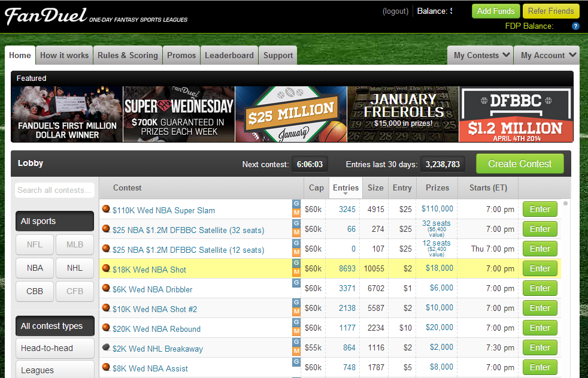Expand the My Contests dropdown

coord(480,55)
